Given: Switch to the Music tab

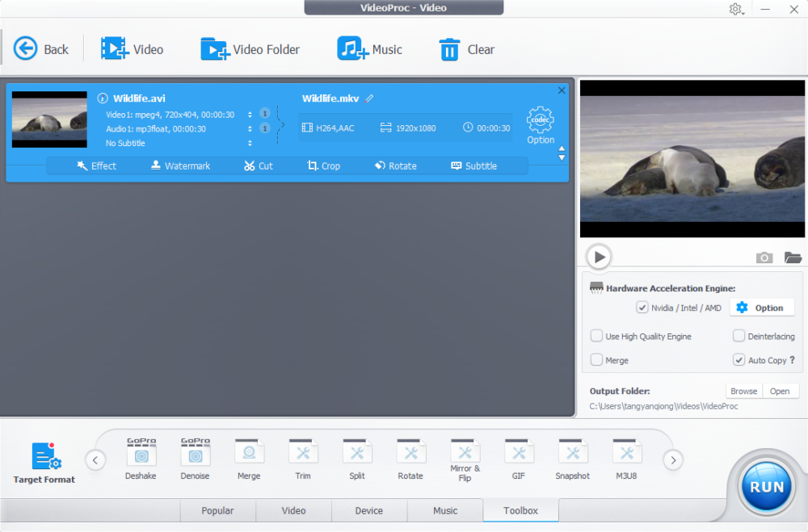Looking at the screenshot, I should 445,510.
